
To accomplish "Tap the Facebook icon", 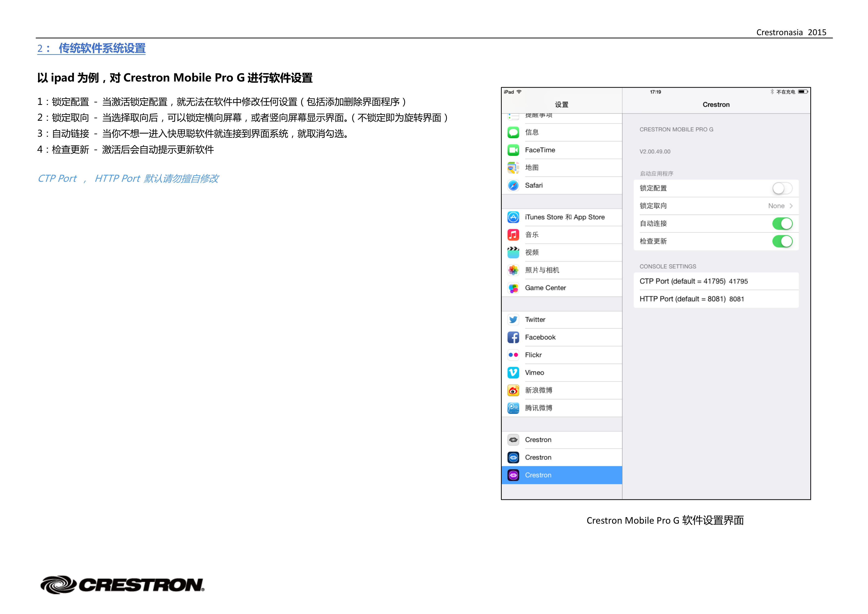I will [x=513, y=337].
